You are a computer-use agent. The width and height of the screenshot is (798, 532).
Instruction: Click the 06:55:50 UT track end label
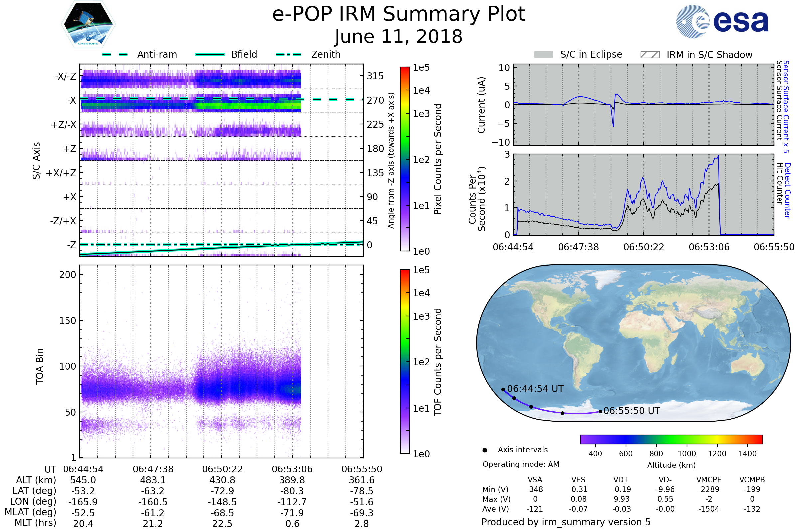click(631, 411)
